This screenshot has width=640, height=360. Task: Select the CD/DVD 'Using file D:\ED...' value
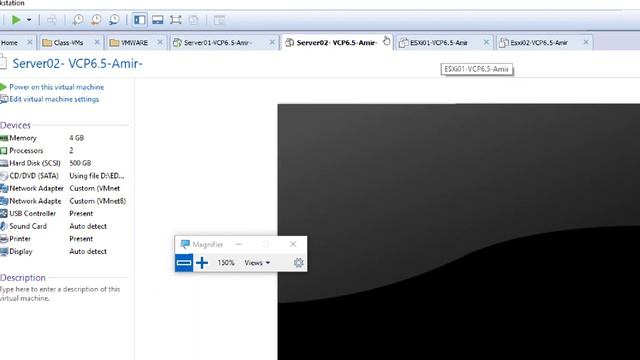coord(97,176)
